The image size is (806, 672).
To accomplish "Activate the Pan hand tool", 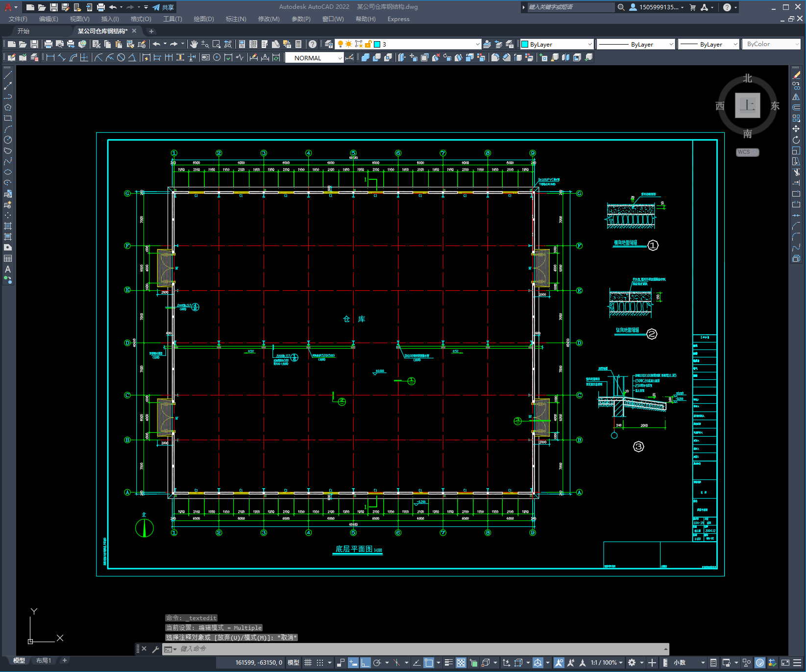I will [194, 44].
